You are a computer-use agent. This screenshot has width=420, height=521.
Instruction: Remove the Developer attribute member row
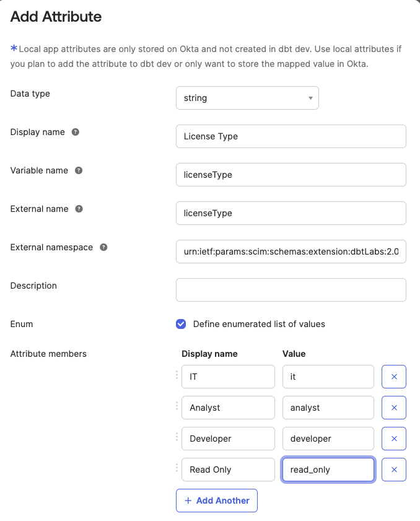point(394,439)
